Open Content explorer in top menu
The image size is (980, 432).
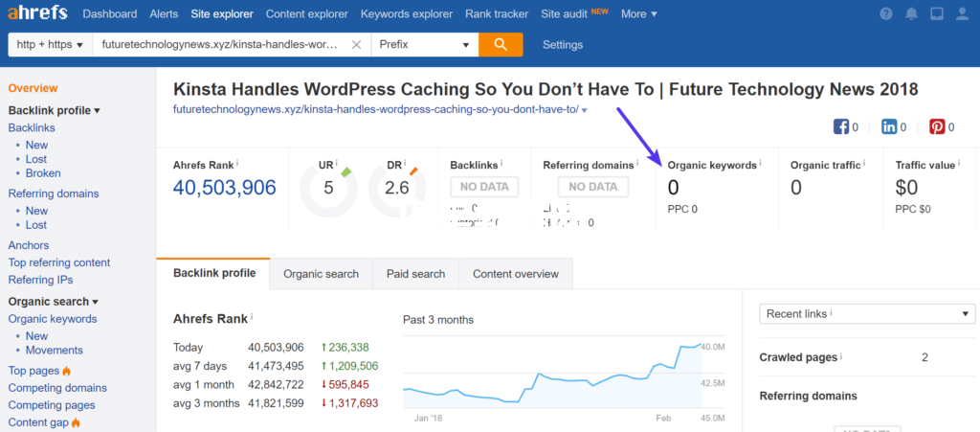pyautogui.click(x=307, y=13)
